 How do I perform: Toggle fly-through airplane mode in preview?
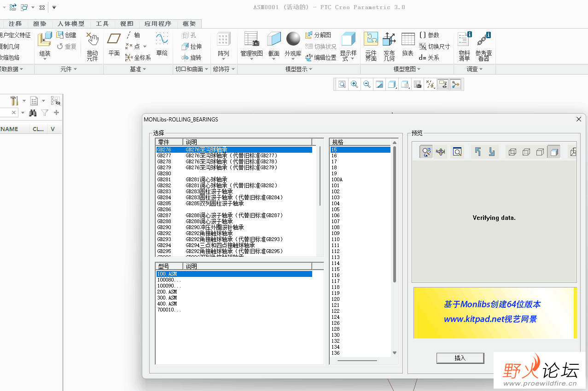[x=441, y=152]
